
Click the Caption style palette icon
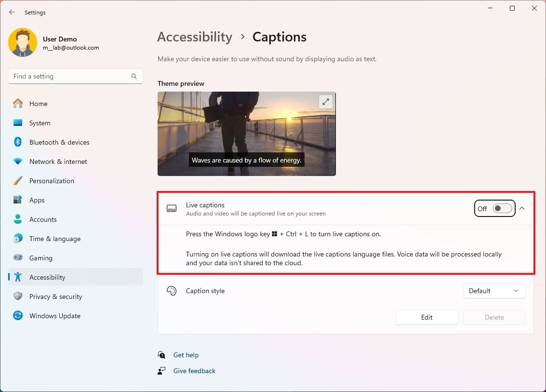(x=172, y=291)
